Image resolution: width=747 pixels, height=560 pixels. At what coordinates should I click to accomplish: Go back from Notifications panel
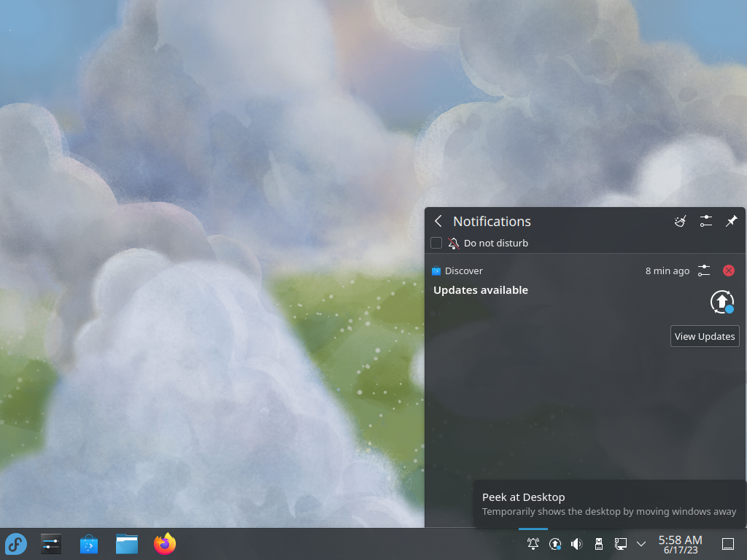click(x=438, y=221)
